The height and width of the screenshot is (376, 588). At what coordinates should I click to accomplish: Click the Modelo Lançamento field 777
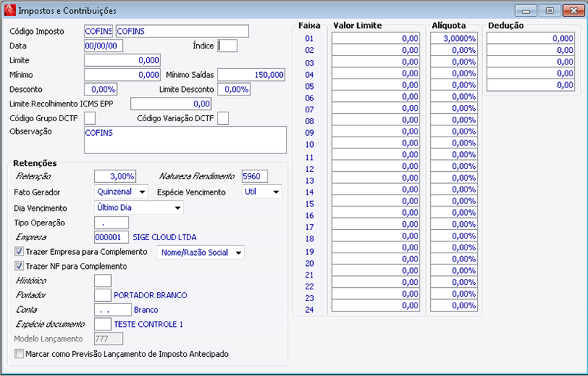pyautogui.click(x=108, y=339)
